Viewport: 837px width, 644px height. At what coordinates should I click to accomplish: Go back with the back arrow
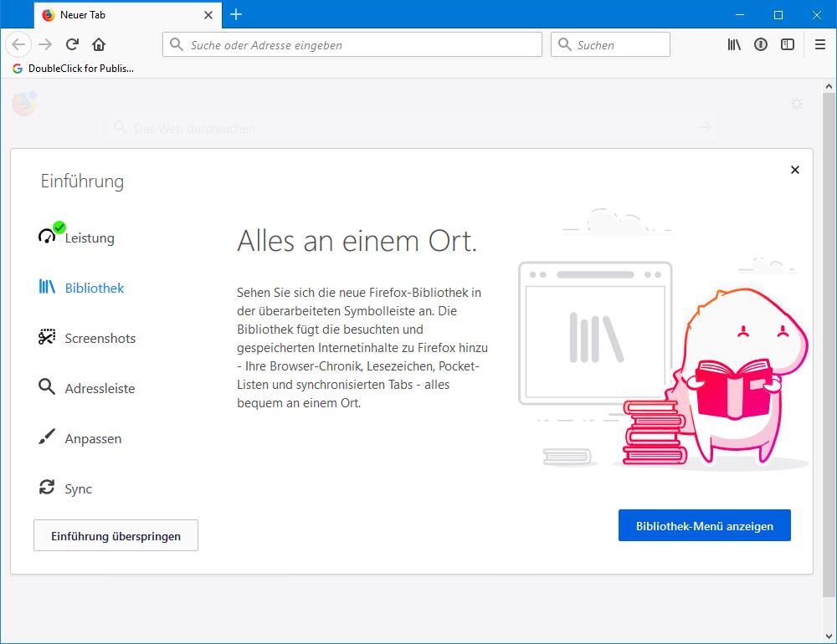pos(18,44)
